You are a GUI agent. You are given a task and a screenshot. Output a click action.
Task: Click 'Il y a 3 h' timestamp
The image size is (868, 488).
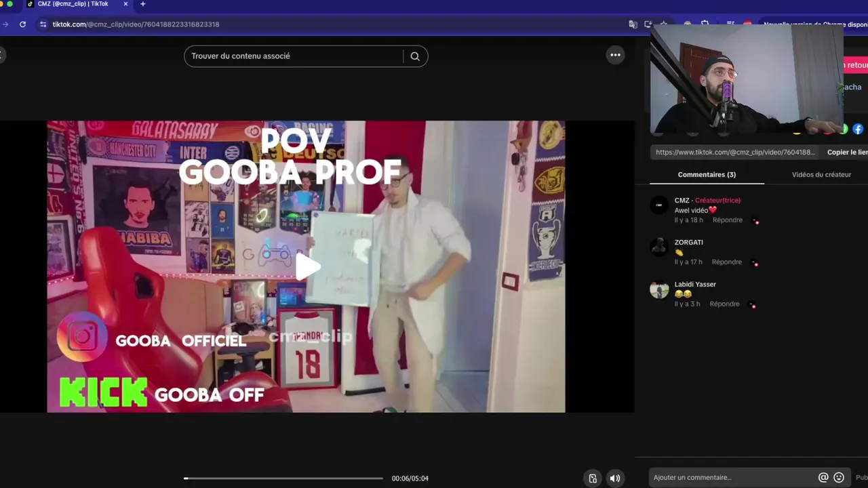(x=687, y=304)
